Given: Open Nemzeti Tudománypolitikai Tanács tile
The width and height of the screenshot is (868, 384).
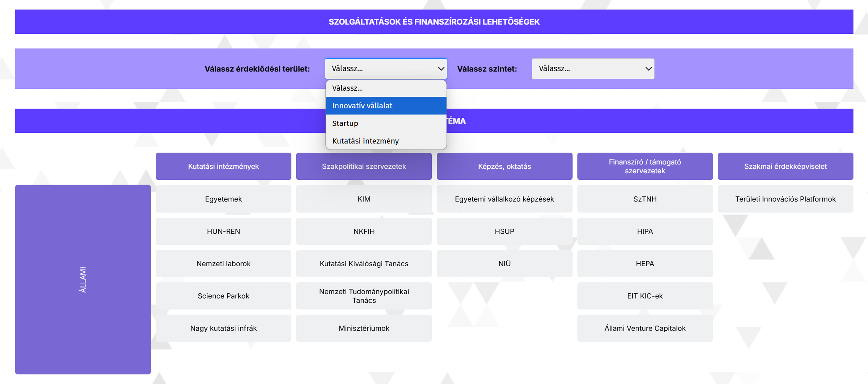Looking at the screenshot, I should tap(363, 296).
